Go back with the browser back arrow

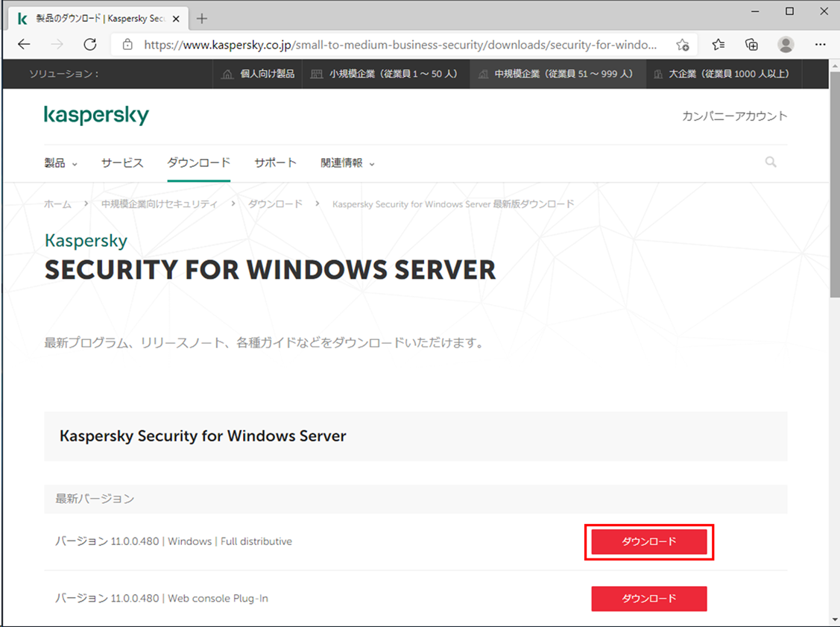24,45
